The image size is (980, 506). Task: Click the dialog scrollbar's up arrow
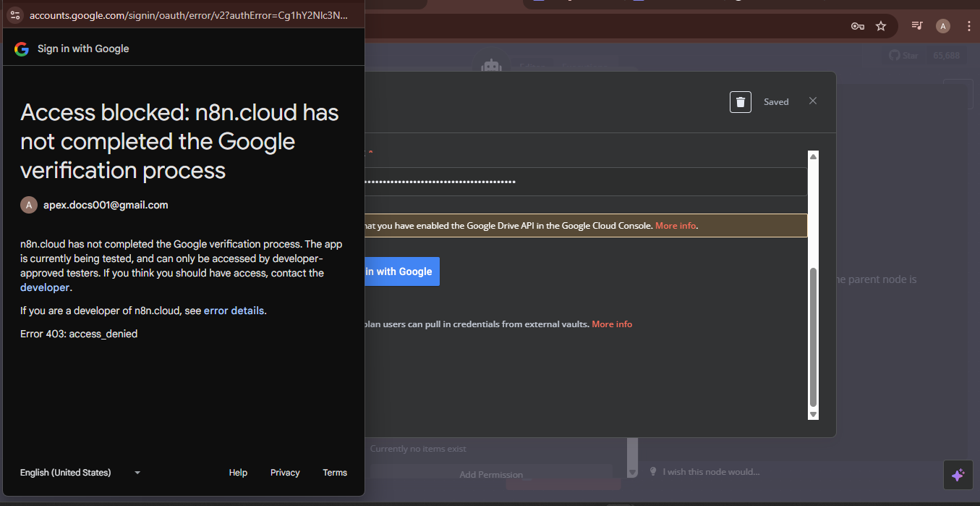point(813,157)
